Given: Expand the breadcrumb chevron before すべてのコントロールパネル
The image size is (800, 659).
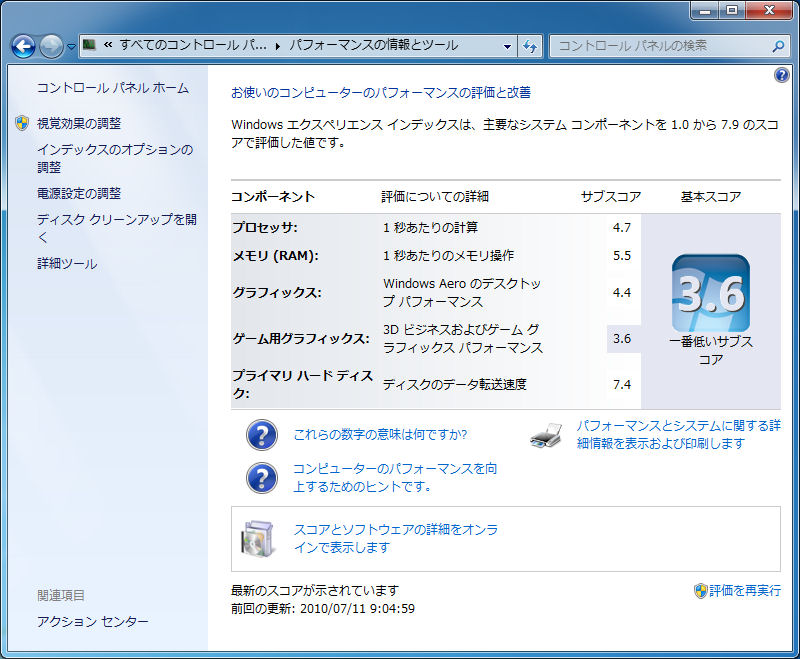Looking at the screenshot, I should click(106, 46).
